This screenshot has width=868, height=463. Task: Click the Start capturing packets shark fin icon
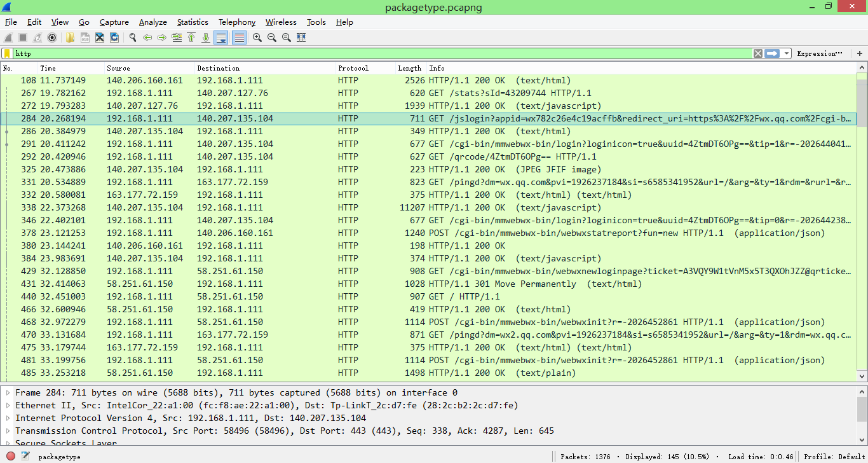pos(9,38)
